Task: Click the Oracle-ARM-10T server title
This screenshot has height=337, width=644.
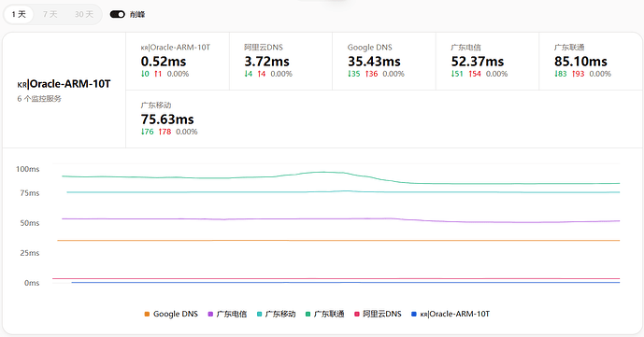Action: click(64, 84)
